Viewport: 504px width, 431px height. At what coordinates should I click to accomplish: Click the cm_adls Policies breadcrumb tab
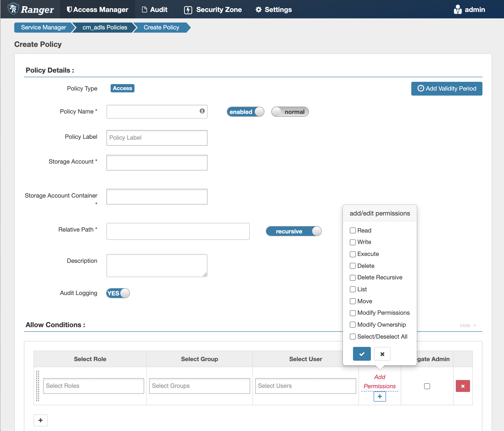[104, 27]
